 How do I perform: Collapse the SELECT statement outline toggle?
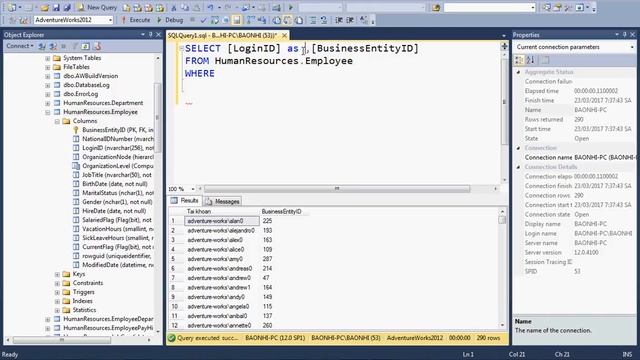click(181, 48)
